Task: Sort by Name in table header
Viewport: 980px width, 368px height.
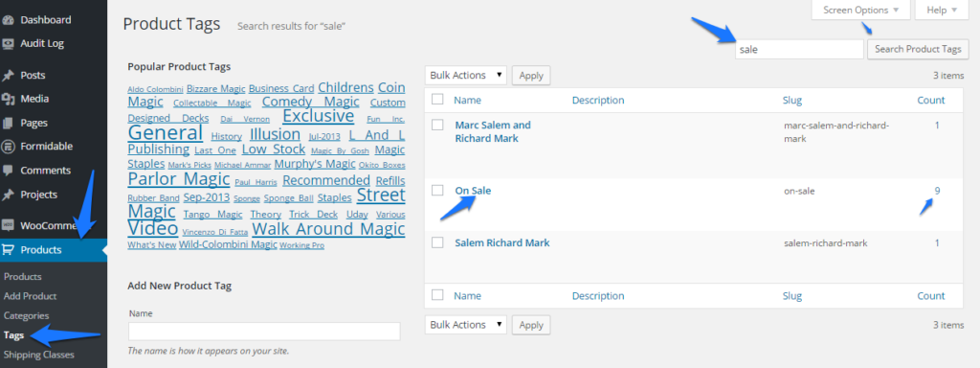Action: pyautogui.click(x=467, y=100)
